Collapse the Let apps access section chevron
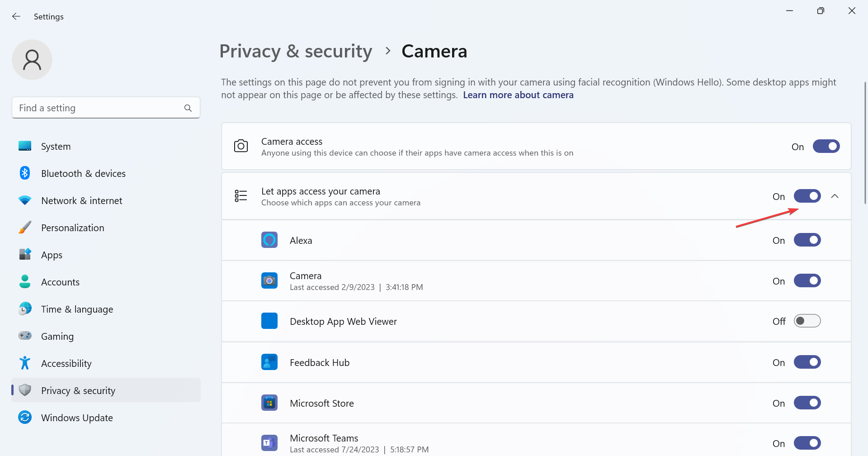 coord(835,196)
